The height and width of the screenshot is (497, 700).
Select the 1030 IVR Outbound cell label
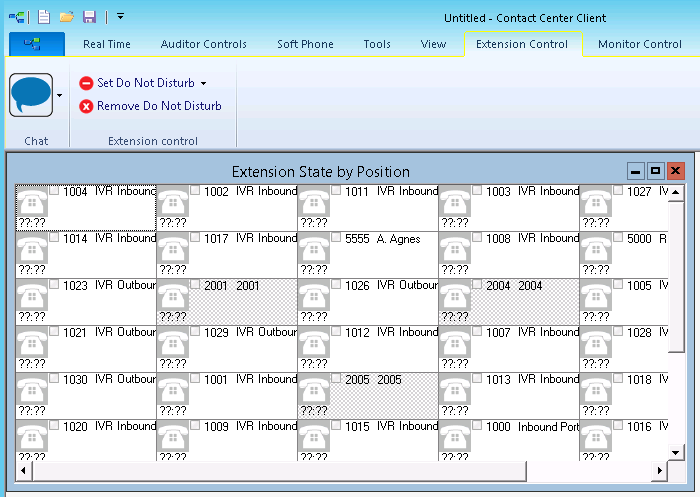pos(110,379)
